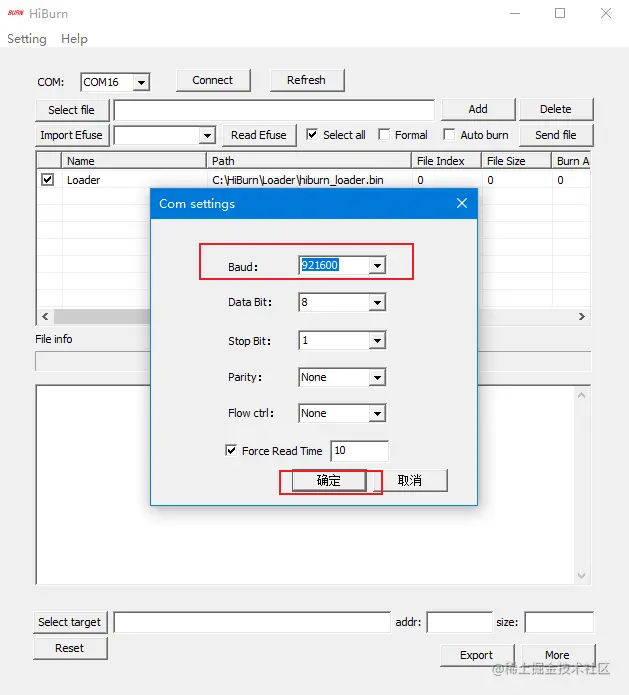The width and height of the screenshot is (629, 695).
Task: Expand the COM port dropdown
Action: (141, 82)
